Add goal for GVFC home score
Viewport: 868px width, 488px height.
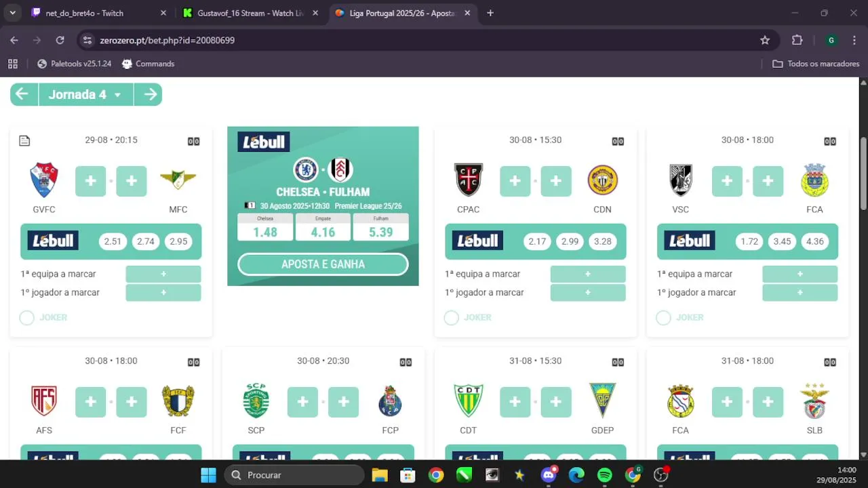tap(90, 181)
